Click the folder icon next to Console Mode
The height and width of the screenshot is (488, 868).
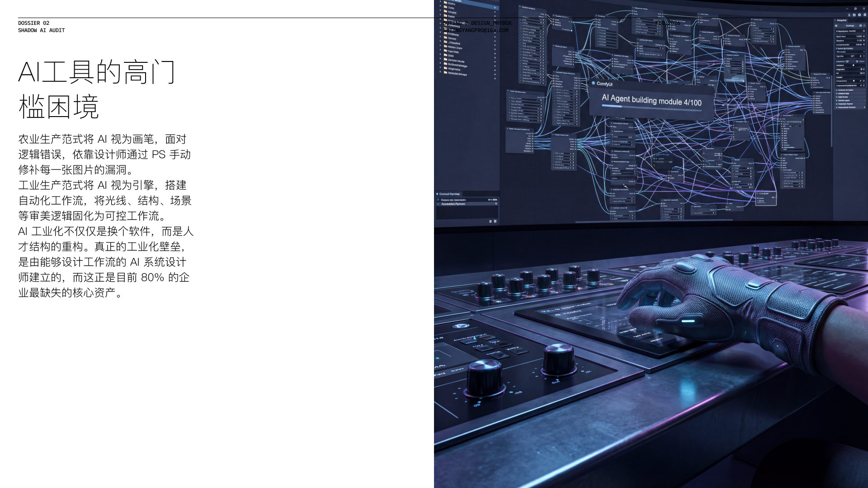(445, 59)
